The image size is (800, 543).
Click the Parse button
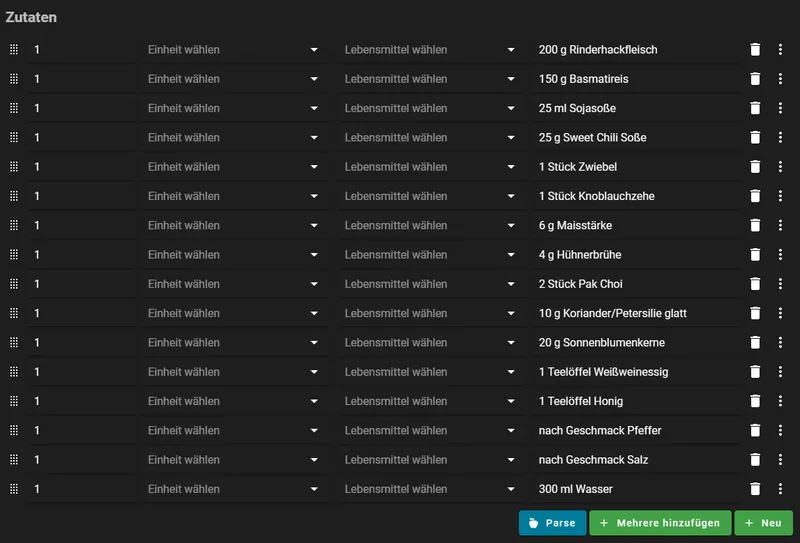click(x=552, y=523)
